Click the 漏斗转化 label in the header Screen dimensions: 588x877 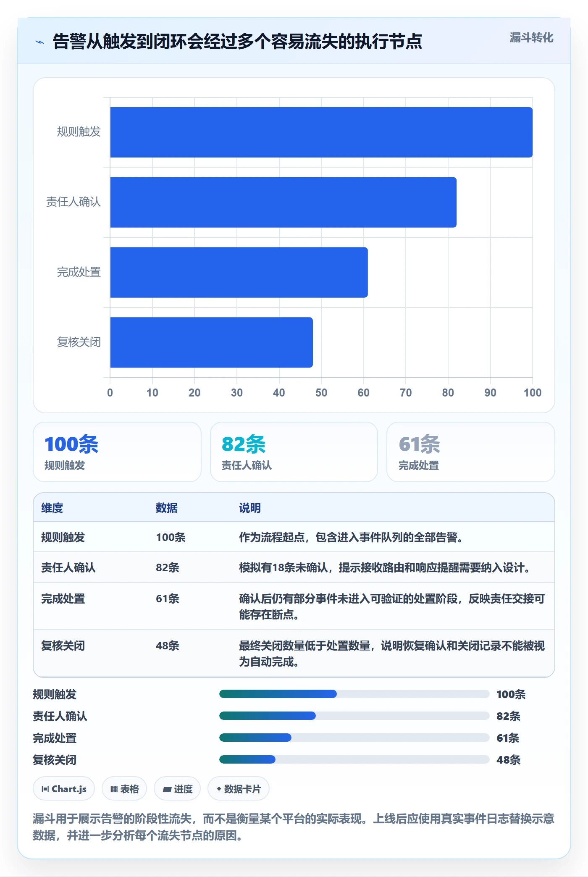tap(531, 38)
